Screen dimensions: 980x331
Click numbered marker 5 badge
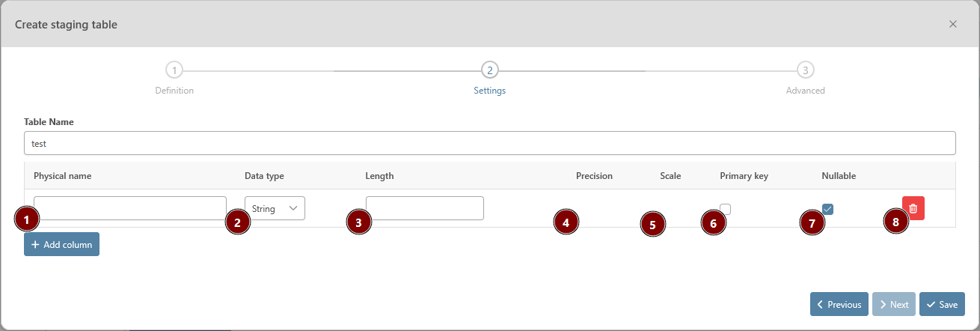coord(652,224)
